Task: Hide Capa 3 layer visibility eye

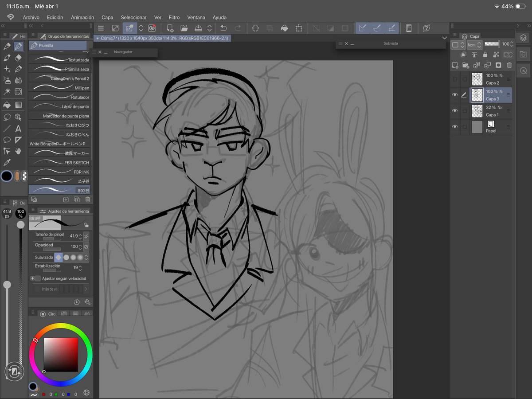Action: [x=454, y=95]
